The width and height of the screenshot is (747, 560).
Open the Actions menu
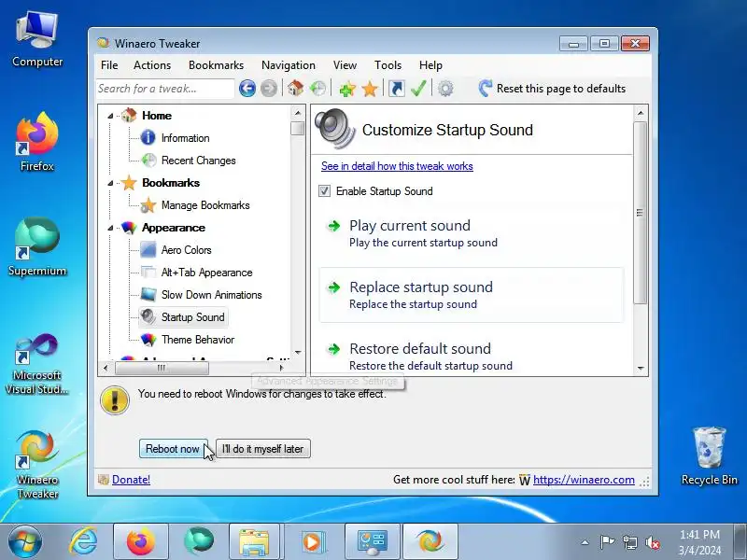pos(152,65)
